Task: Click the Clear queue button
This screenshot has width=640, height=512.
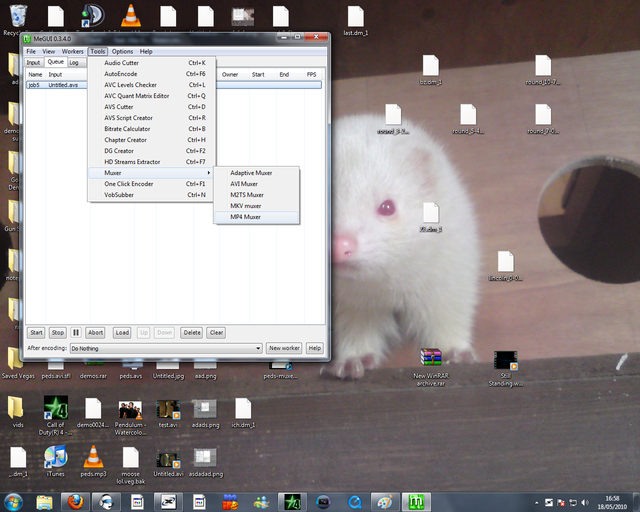Action: click(216, 333)
